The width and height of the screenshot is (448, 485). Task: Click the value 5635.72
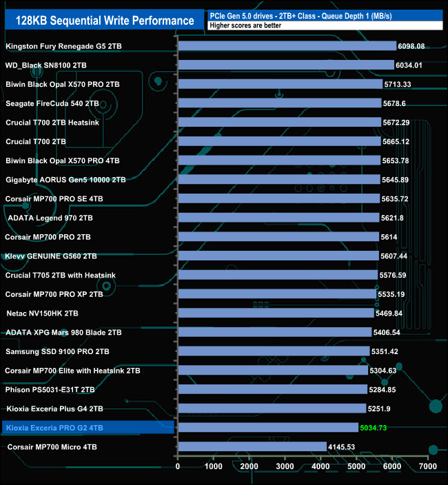[x=395, y=199]
